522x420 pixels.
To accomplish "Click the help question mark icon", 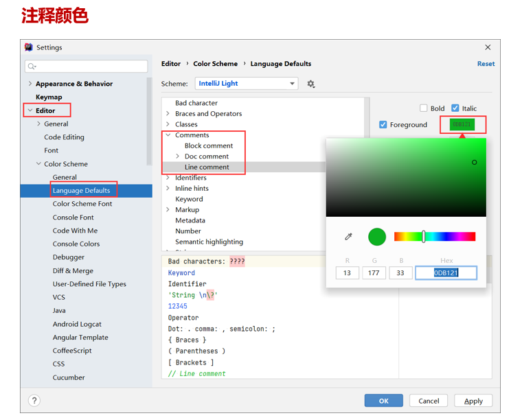I will (x=34, y=400).
